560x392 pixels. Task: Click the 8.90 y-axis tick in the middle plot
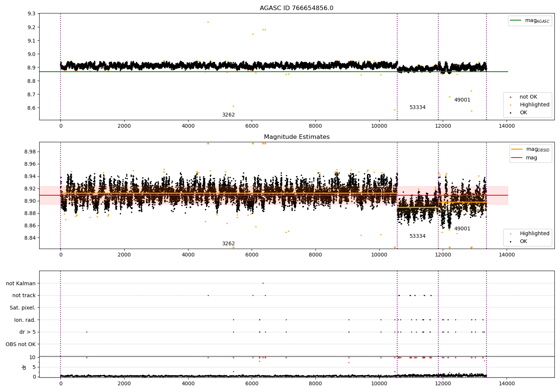tap(30, 201)
